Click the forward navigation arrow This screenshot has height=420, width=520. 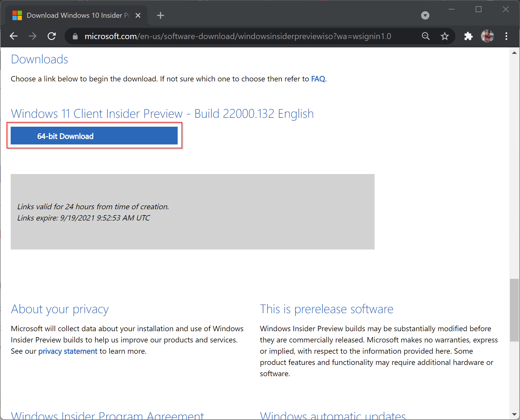tap(33, 36)
